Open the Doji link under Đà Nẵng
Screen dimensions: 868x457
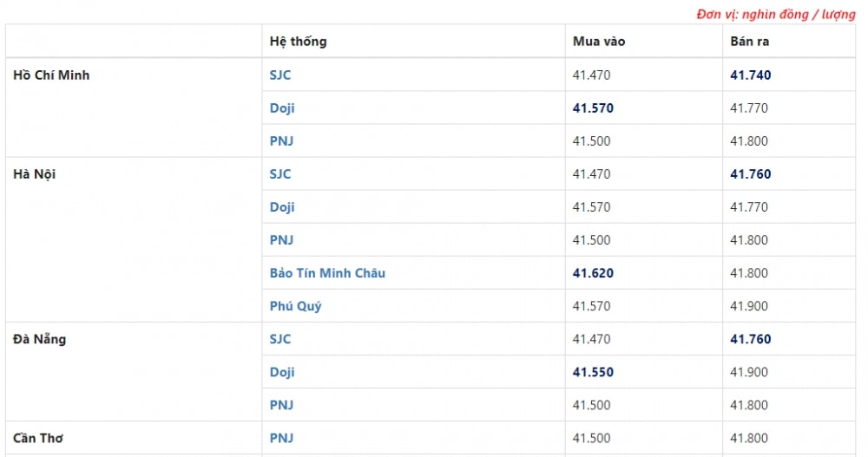(x=282, y=372)
